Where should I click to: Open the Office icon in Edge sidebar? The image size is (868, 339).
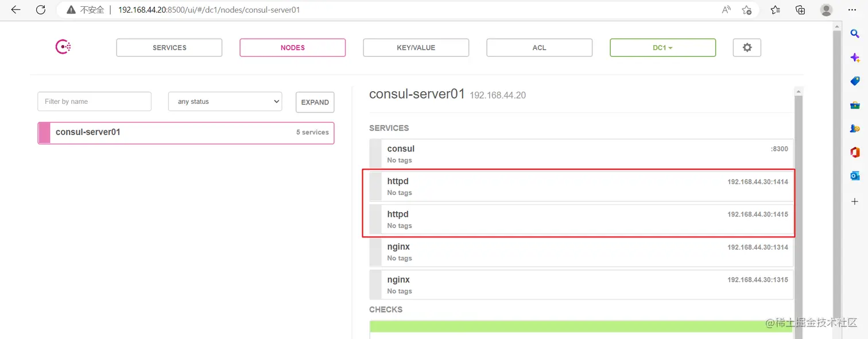855,152
